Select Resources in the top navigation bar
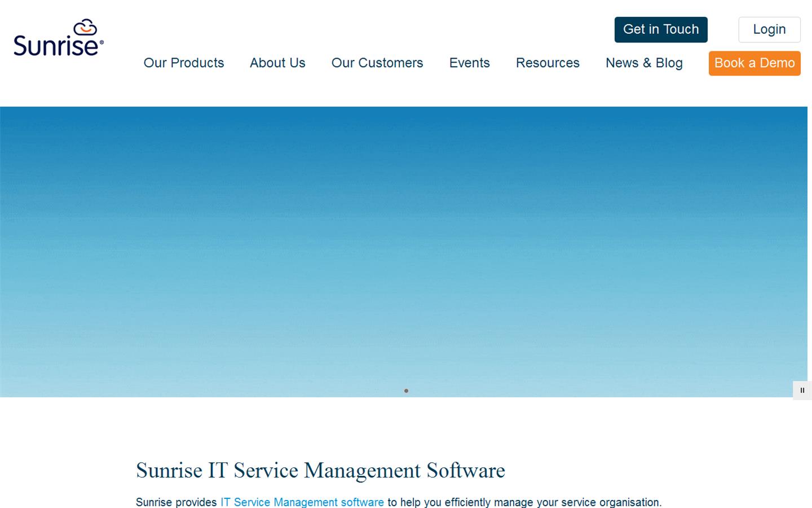 pos(547,63)
